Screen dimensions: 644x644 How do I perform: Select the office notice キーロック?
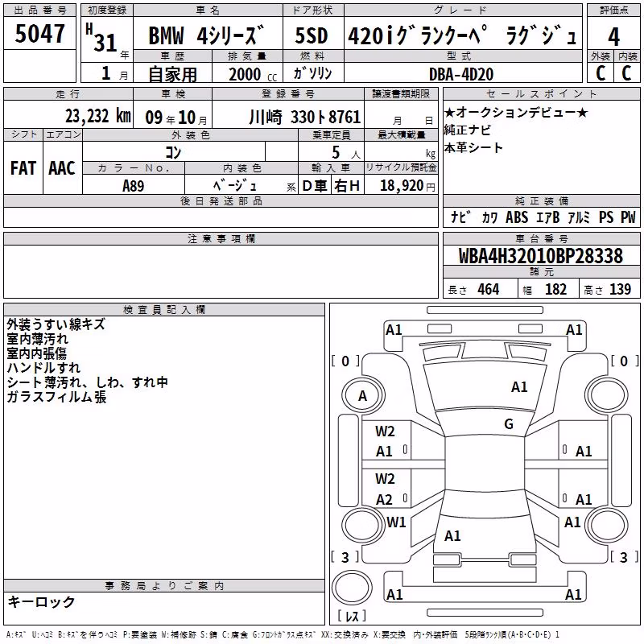[42, 601]
